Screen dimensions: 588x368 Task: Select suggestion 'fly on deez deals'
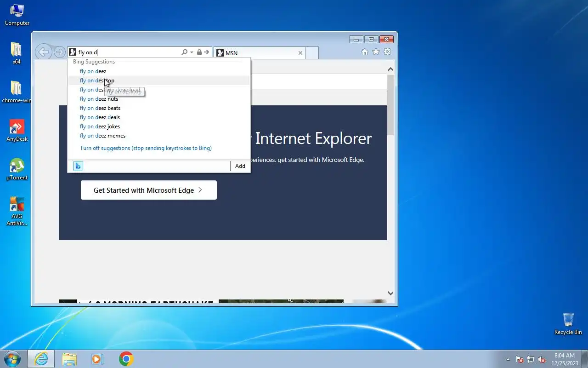158,117
